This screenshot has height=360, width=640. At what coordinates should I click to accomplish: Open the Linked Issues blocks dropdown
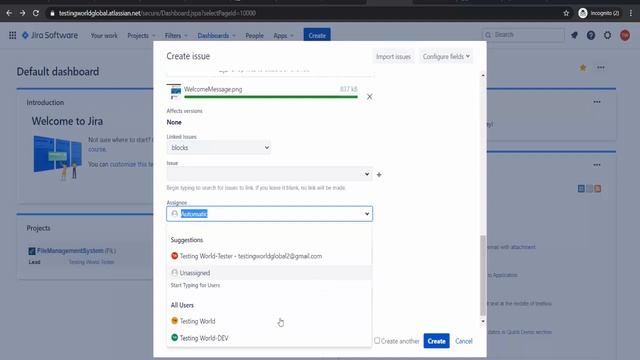218,147
